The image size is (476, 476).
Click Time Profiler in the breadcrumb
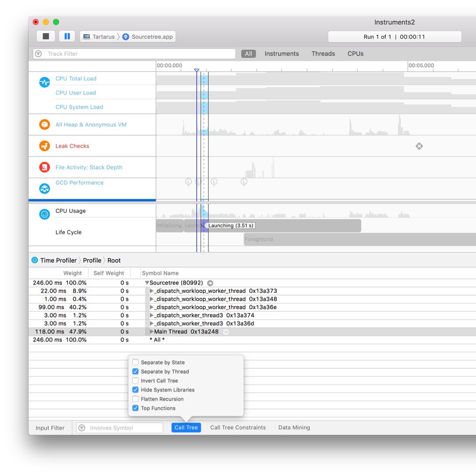59,261
